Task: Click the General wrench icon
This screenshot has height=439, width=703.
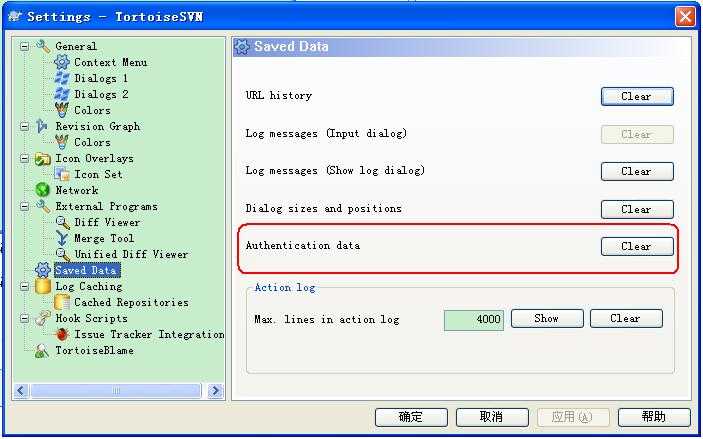Action: 43,46
